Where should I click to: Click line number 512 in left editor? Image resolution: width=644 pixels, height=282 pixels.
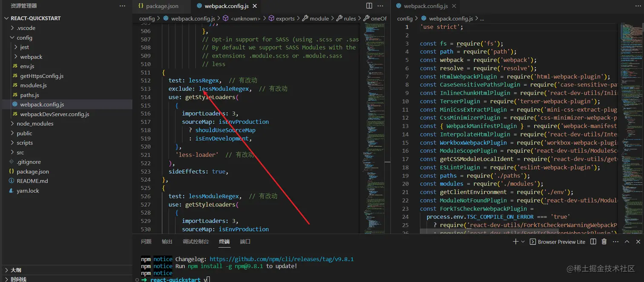[x=146, y=81]
